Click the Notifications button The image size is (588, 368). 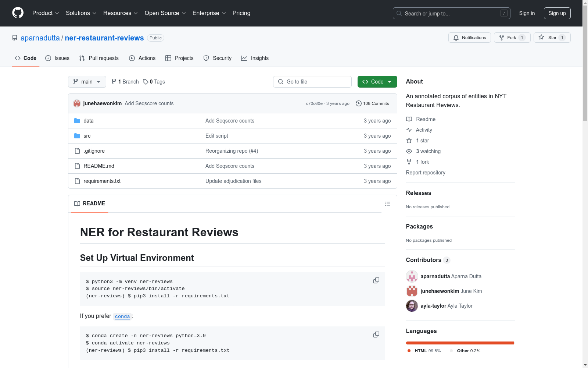tap(470, 38)
